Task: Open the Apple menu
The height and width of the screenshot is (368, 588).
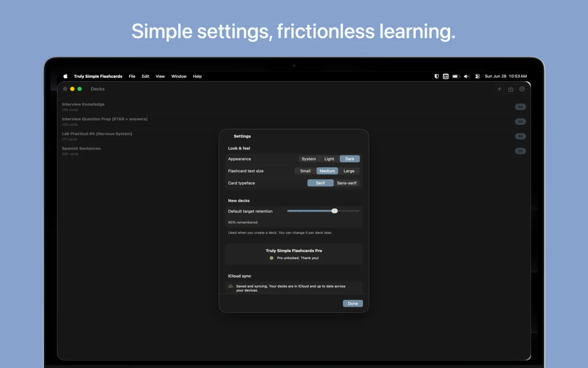Action: (65, 76)
